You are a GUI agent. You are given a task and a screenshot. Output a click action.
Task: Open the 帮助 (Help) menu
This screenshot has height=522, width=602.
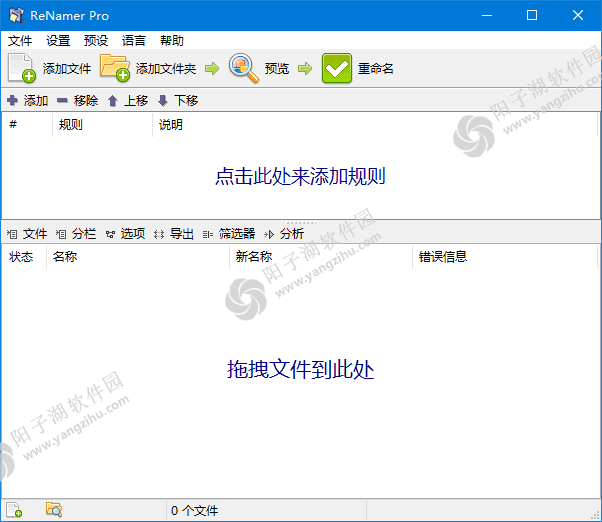[172, 40]
